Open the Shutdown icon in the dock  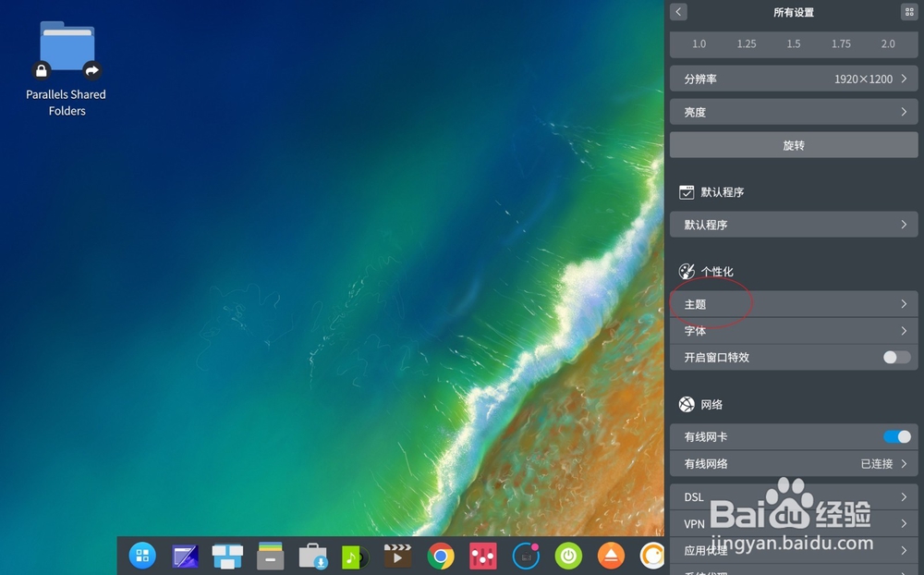[567, 556]
